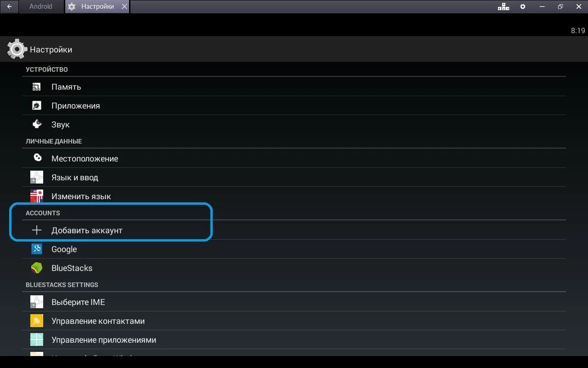Switch to the Android tab
The height and width of the screenshot is (368, 588).
point(41,6)
